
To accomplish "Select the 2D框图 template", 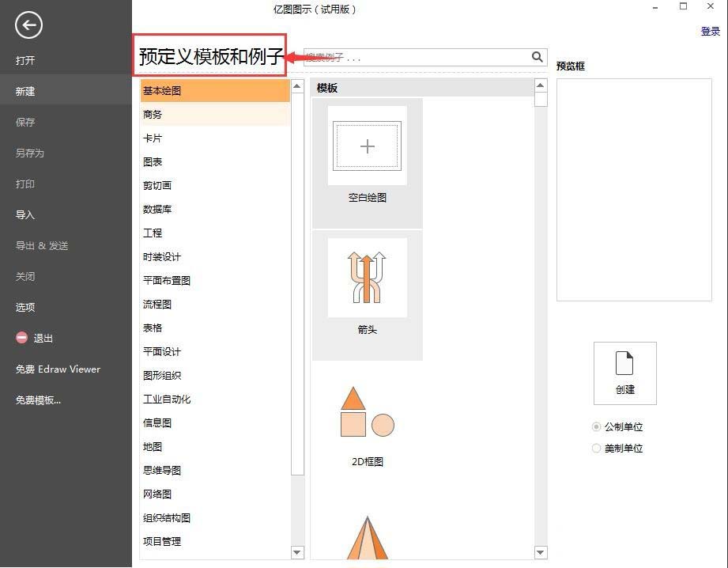I will click(x=368, y=426).
